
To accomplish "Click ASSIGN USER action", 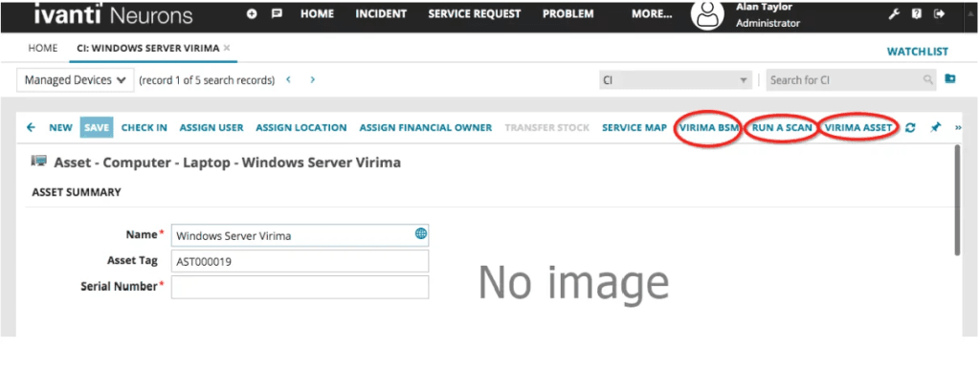I will (x=212, y=127).
